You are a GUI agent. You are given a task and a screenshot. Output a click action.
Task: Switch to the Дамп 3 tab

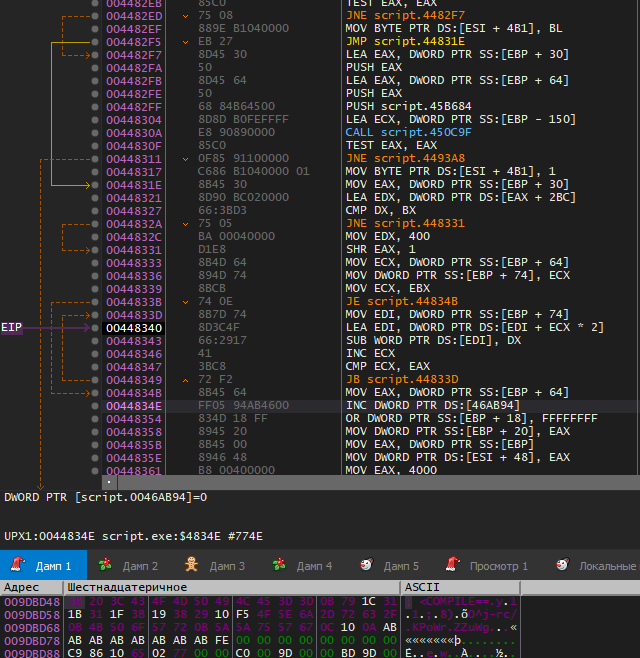[x=217, y=565]
